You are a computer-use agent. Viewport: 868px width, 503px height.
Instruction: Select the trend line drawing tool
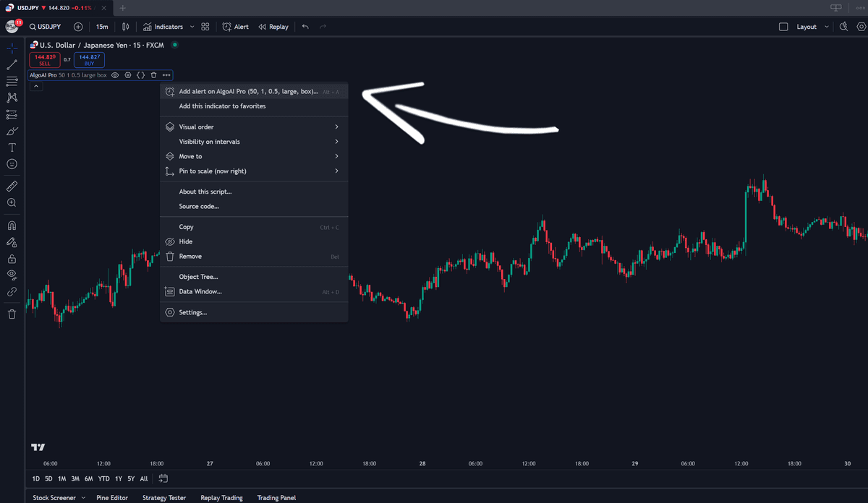click(12, 65)
